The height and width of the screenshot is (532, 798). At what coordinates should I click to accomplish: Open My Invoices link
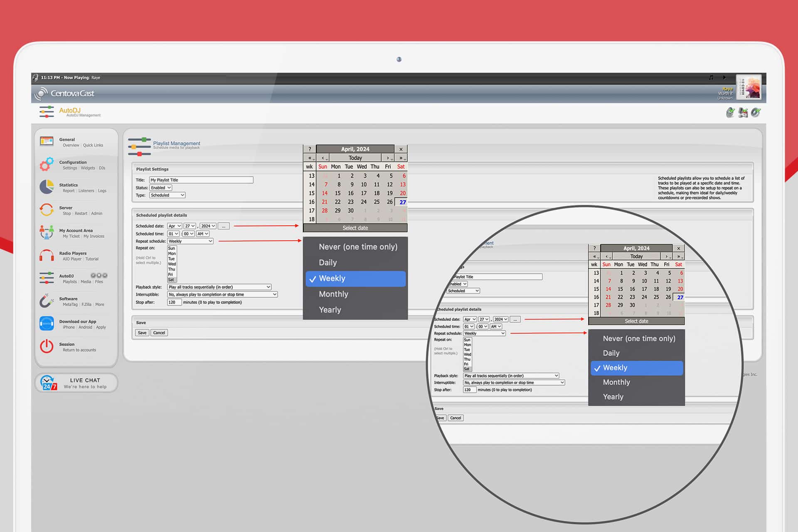click(x=94, y=236)
